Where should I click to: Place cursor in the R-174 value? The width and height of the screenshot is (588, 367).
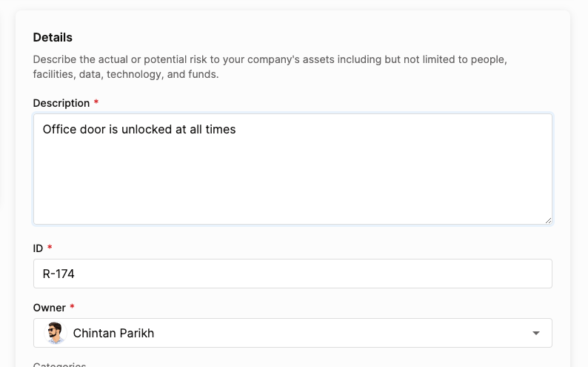click(x=59, y=274)
